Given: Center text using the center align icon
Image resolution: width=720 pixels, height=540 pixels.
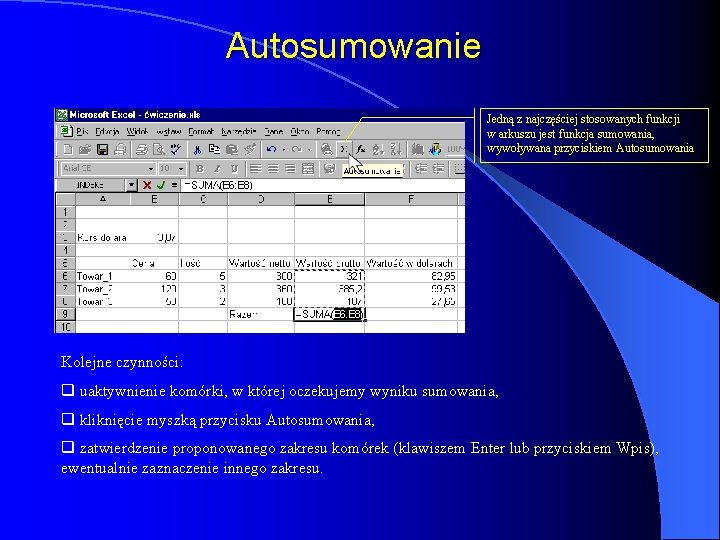Looking at the screenshot, I should pyautogui.click(x=273, y=169).
